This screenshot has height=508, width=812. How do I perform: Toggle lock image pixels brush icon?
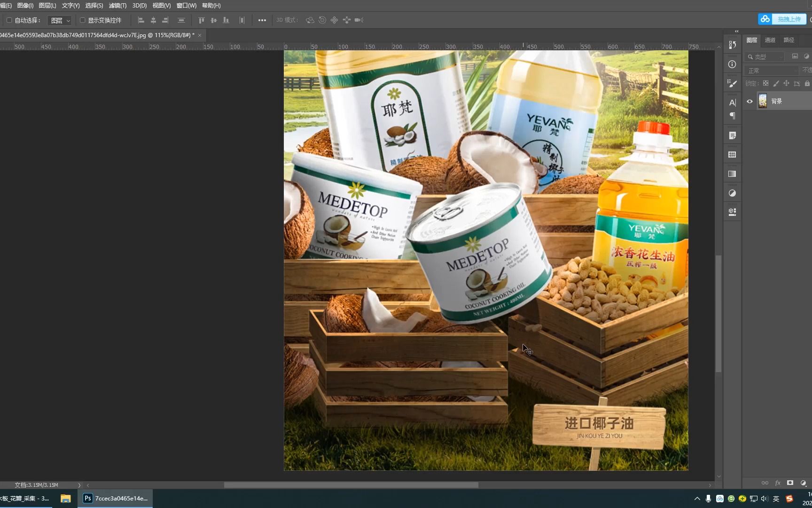pyautogui.click(x=776, y=83)
